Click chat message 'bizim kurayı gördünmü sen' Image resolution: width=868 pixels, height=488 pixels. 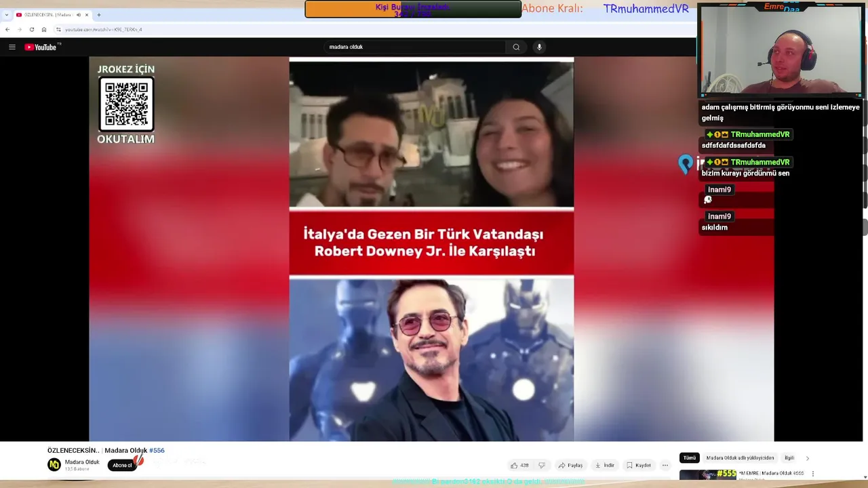pyautogui.click(x=745, y=174)
